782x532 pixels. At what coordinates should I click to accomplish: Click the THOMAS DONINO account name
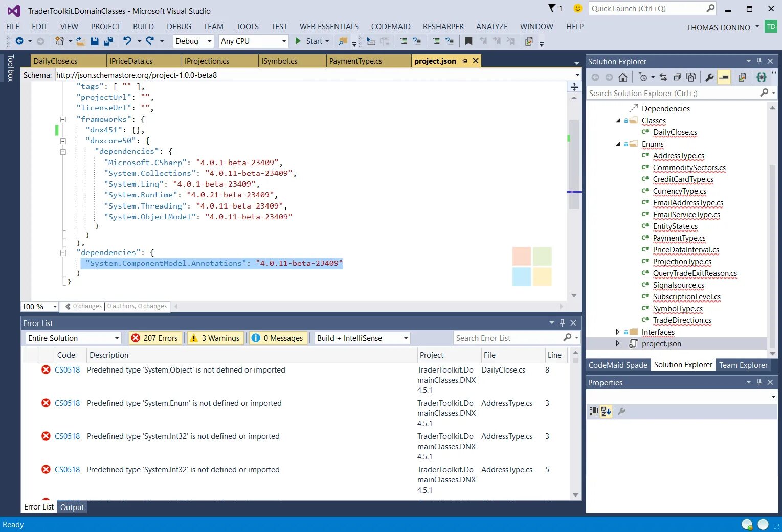click(x=719, y=27)
